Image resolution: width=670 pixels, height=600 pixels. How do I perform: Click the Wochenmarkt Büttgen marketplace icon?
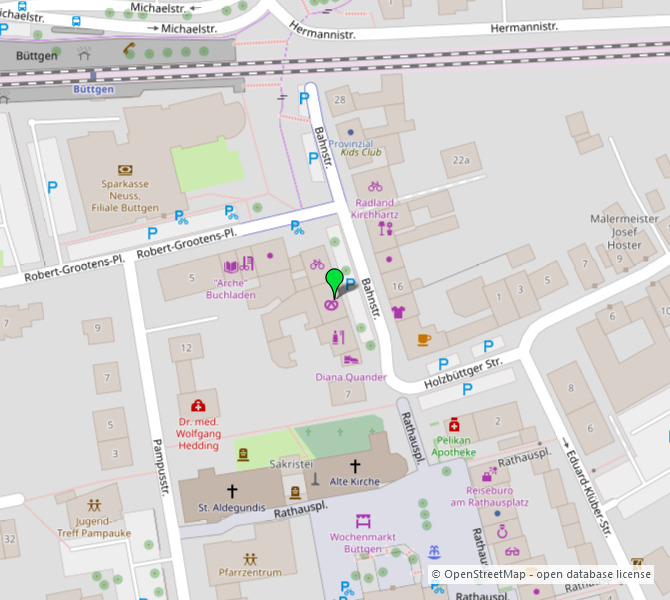tap(363, 521)
